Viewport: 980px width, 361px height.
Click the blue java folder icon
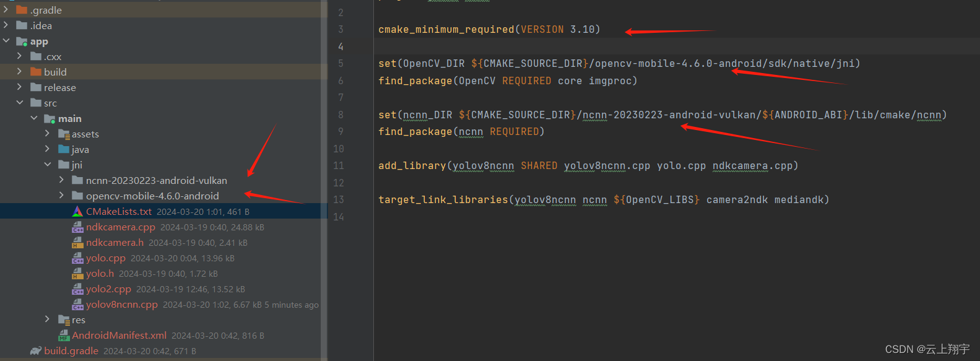[64, 149]
